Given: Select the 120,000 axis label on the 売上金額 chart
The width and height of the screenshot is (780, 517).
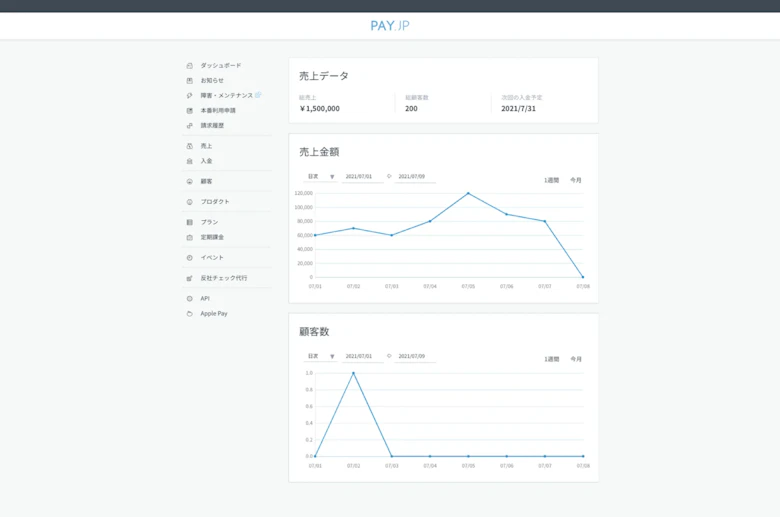Looking at the screenshot, I should point(303,193).
